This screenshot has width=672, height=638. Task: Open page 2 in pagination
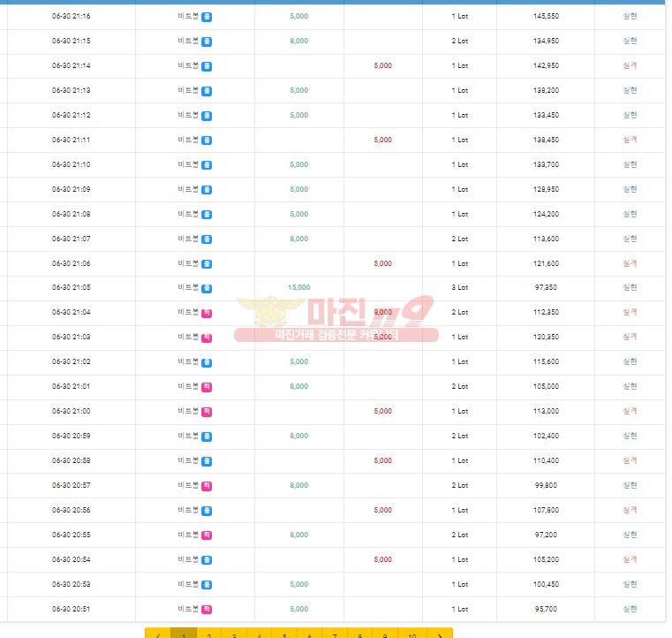coord(208,634)
